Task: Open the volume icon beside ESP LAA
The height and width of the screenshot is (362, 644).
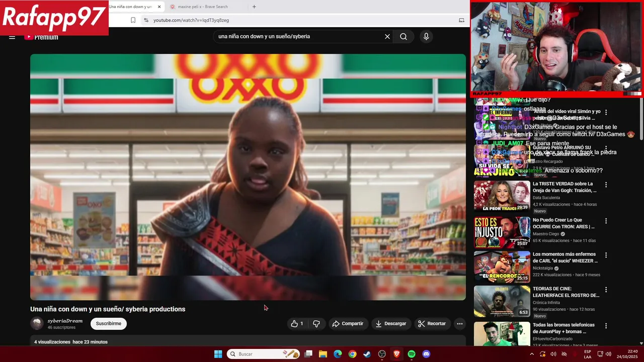Action: (x=608, y=354)
